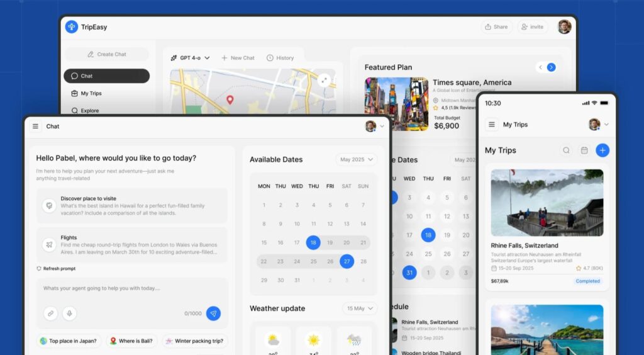644x355 pixels.
Task: Click the attach link icon in prompt box
Action: [x=50, y=313]
